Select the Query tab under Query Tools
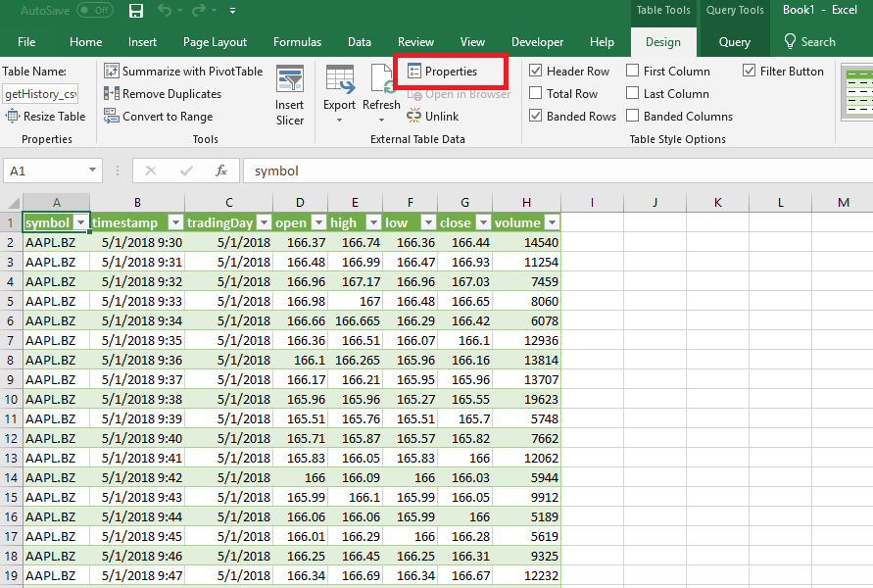The image size is (873, 588). point(735,42)
